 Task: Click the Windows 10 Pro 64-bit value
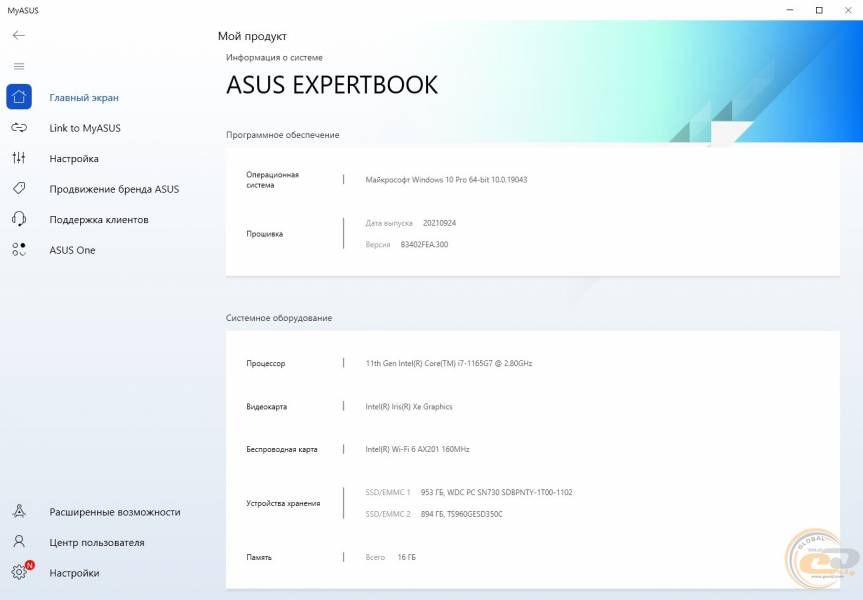tap(446, 179)
